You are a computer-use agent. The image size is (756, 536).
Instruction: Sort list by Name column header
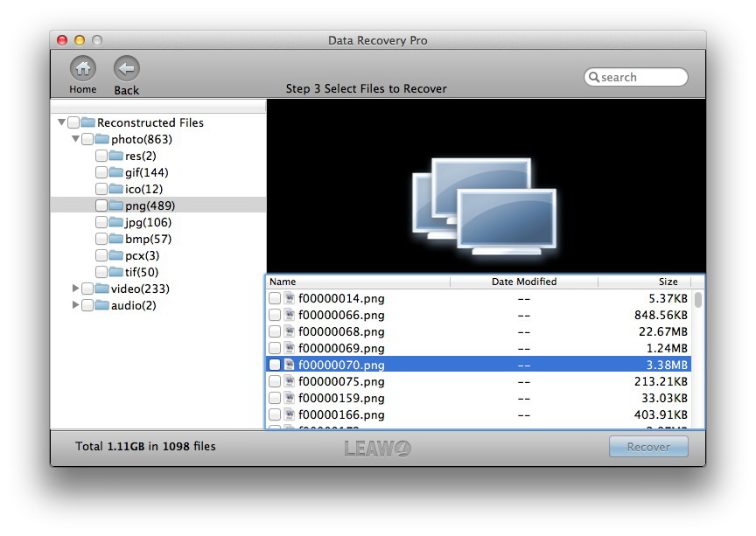[358, 282]
